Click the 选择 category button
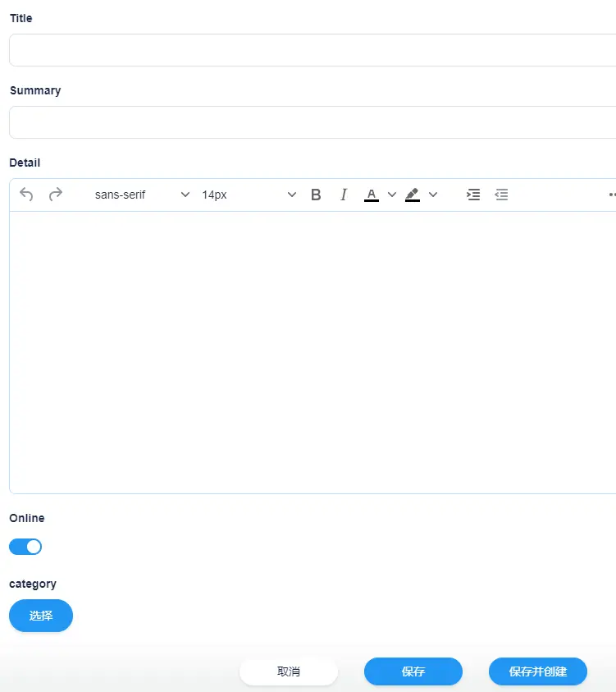616x692 pixels. (x=41, y=616)
